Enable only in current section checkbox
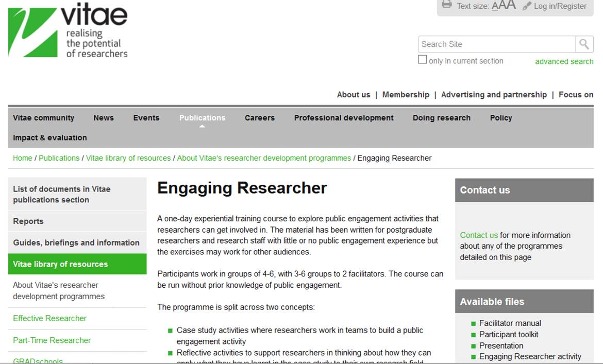Screen dimensions: 603x364 [423, 60]
